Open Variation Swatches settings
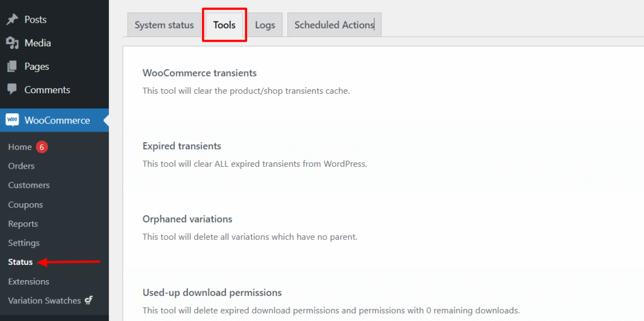The width and height of the screenshot is (644, 321). 45,300
